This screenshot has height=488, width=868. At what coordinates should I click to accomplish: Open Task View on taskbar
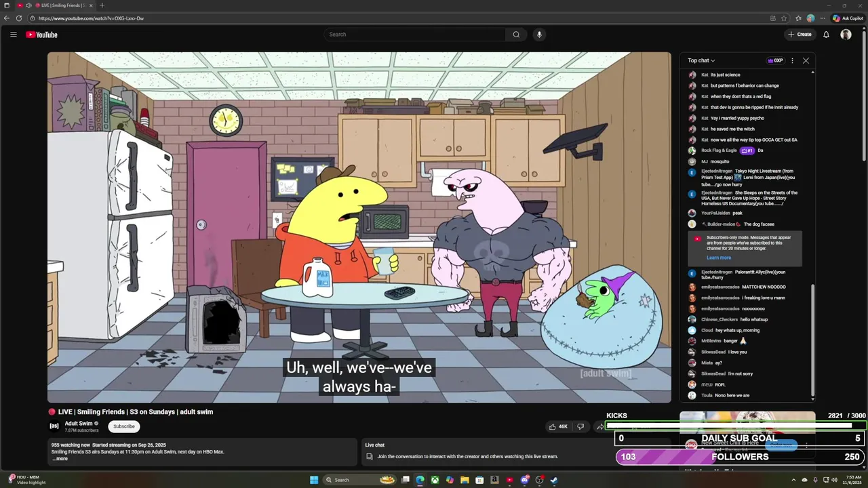pyautogui.click(x=406, y=480)
